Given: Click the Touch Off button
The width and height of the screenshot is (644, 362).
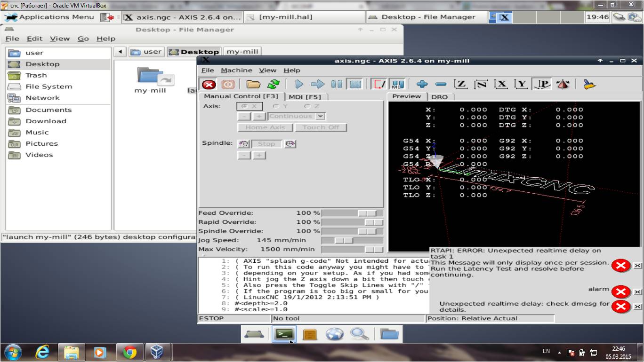Looking at the screenshot, I should click(321, 127).
